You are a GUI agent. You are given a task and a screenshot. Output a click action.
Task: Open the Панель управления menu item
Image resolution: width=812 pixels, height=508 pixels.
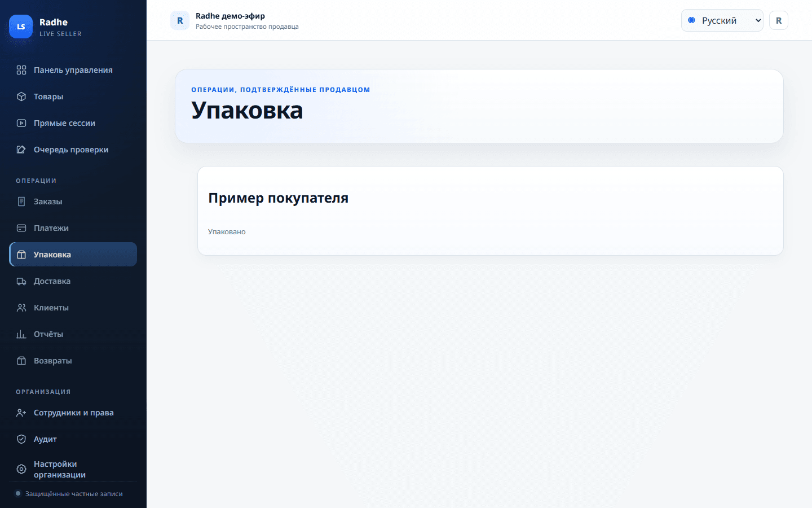pos(73,70)
